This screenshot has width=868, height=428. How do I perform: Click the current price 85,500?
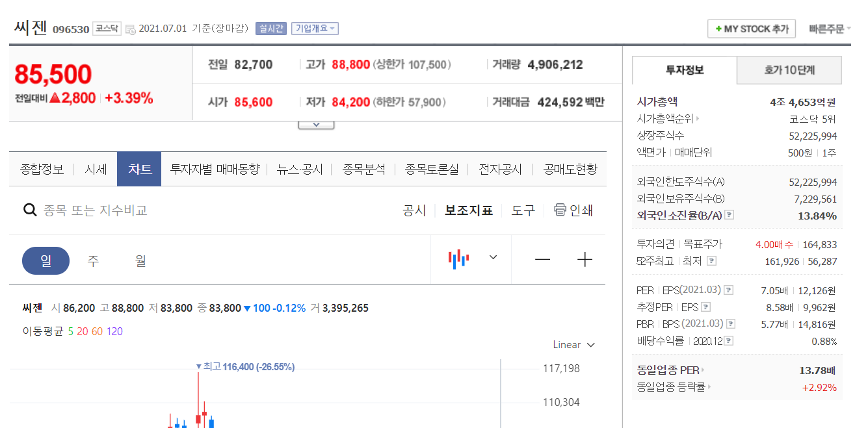tap(53, 75)
